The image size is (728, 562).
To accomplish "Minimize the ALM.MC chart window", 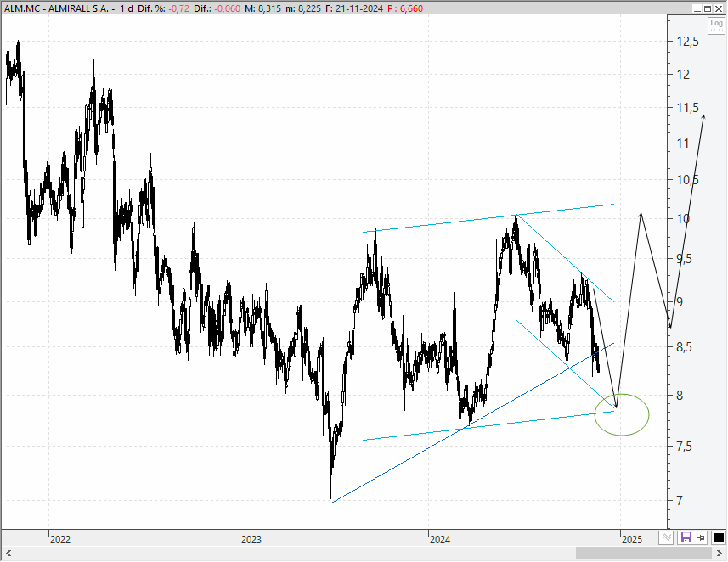I will [697, 8].
